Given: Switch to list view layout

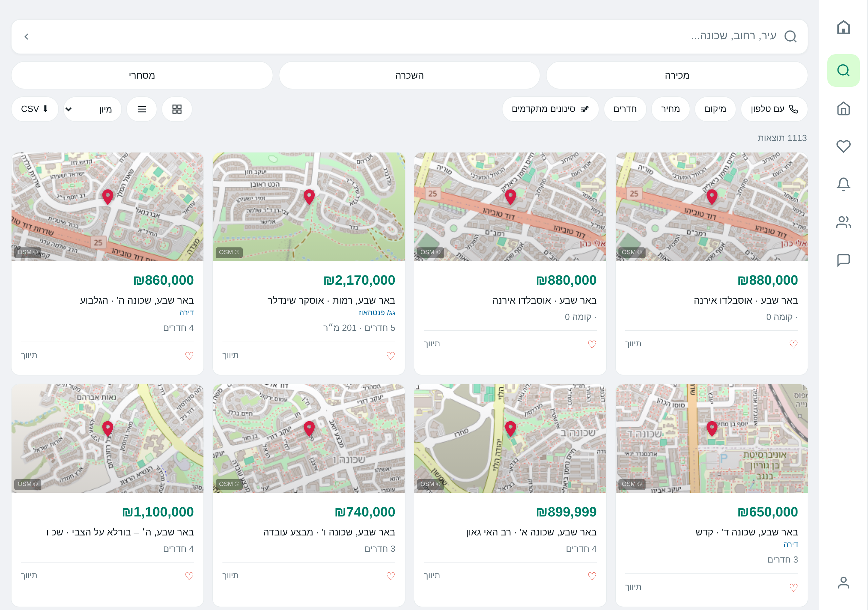Looking at the screenshot, I should [142, 109].
